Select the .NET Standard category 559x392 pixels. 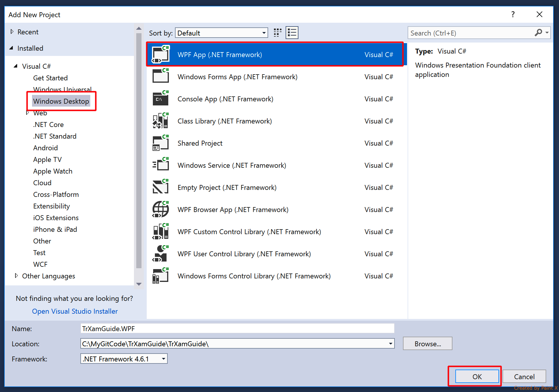pos(55,136)
